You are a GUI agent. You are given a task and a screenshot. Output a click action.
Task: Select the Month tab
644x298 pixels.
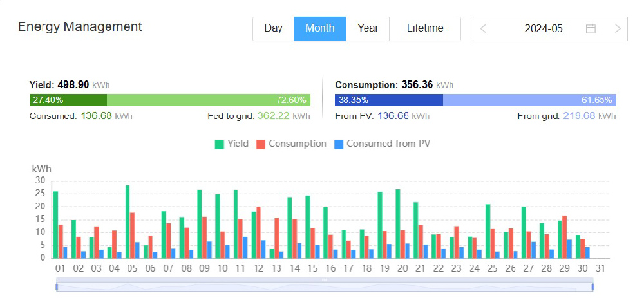tap(320, 28)
